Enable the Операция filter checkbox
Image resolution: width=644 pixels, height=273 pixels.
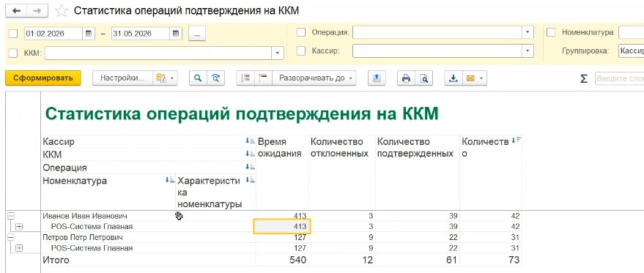301,32
